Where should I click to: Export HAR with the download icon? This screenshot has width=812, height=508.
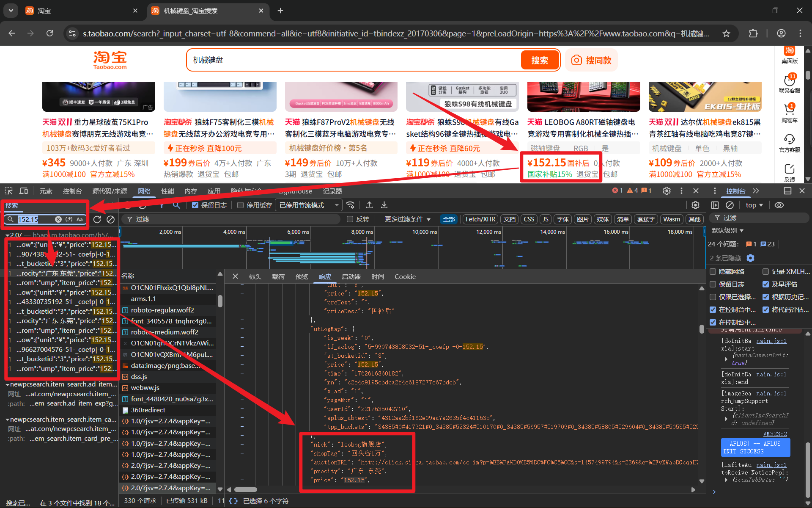pos(384,205)
